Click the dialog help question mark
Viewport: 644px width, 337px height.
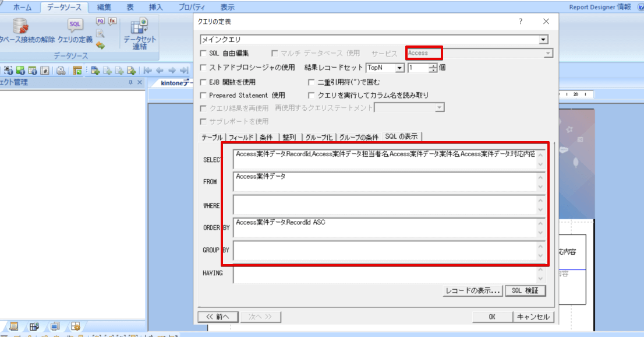(521, 22)
